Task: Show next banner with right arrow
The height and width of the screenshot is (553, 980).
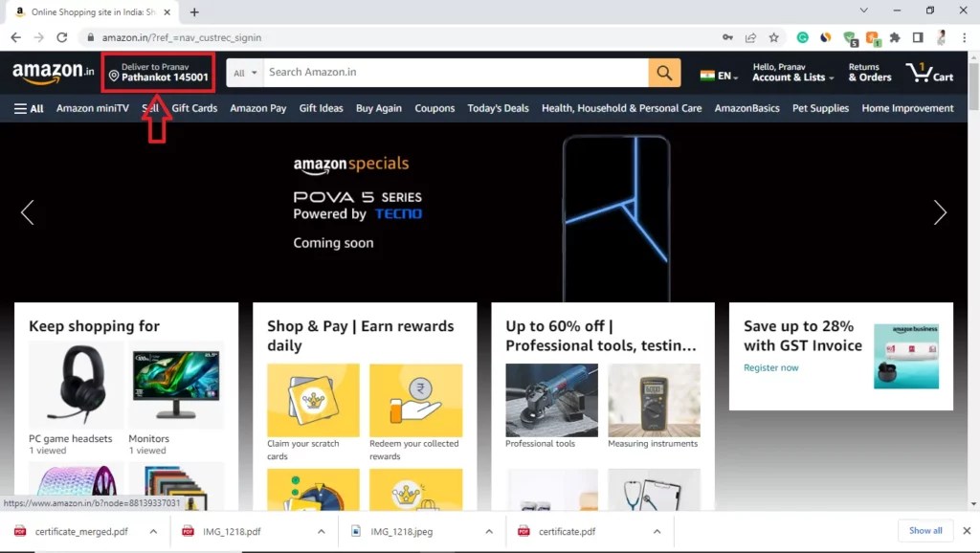Action: click(x=940, y=213)
